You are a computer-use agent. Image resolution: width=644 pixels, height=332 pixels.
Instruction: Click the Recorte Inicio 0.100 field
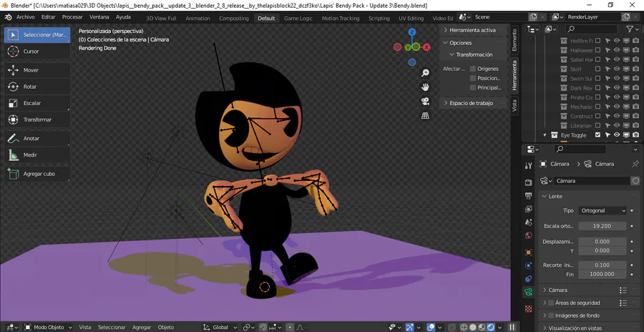tap(602, 265)
